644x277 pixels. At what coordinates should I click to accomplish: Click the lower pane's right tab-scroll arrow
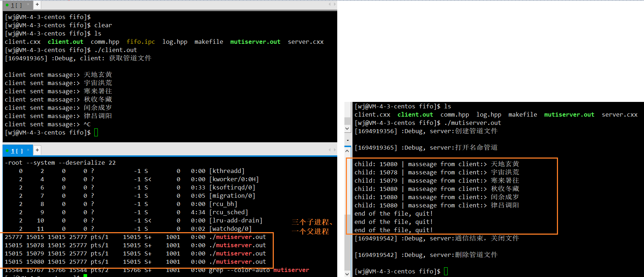click(335, 150)
